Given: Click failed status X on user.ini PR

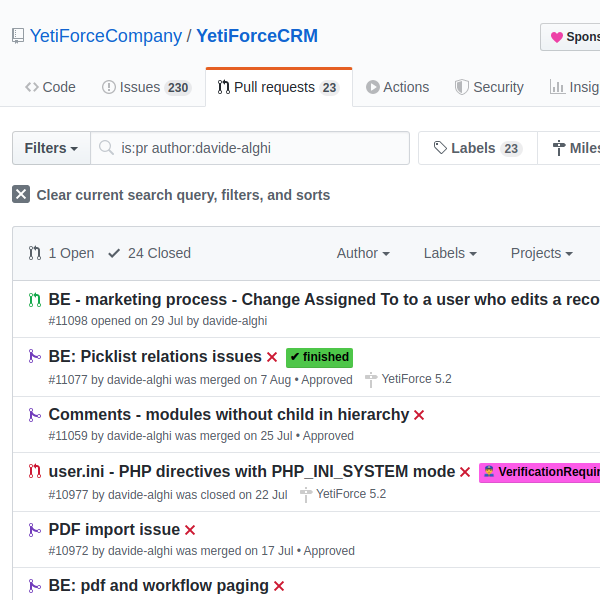Looking at the screenshot, I should 465,472.
